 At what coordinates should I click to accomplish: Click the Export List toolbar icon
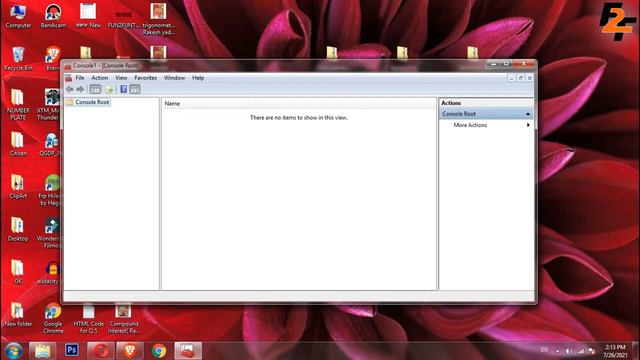point(109,89)
